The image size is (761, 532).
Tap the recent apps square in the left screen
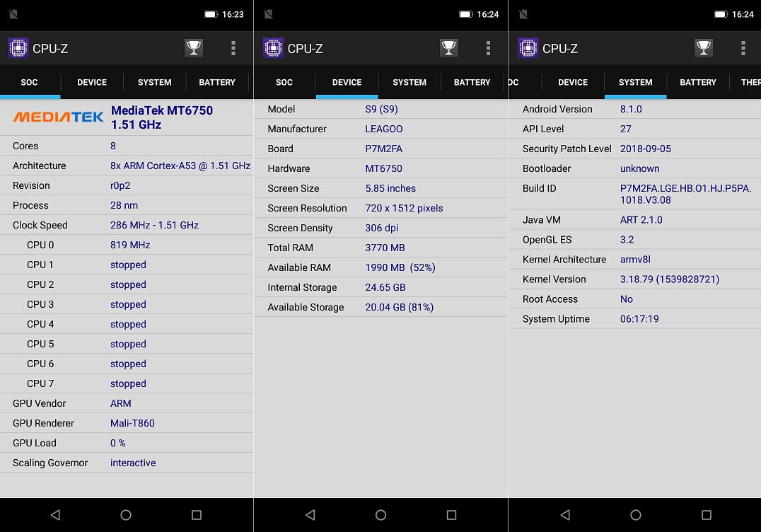tap(197, 515)
